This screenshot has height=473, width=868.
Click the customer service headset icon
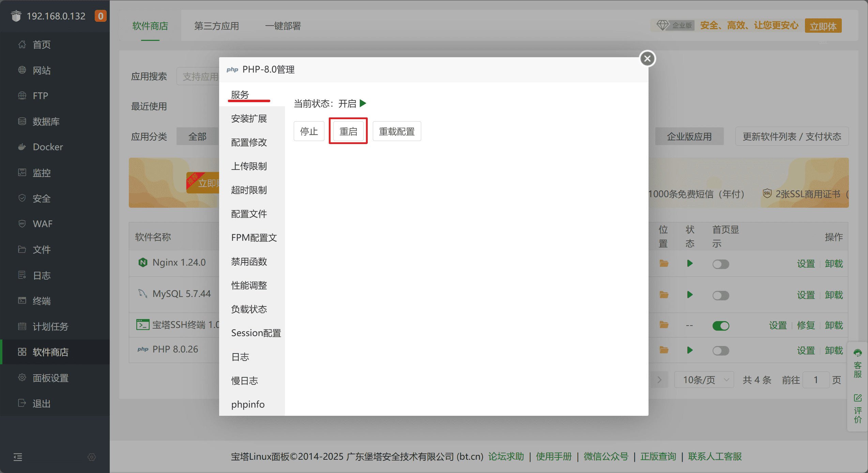pos(857,353)
